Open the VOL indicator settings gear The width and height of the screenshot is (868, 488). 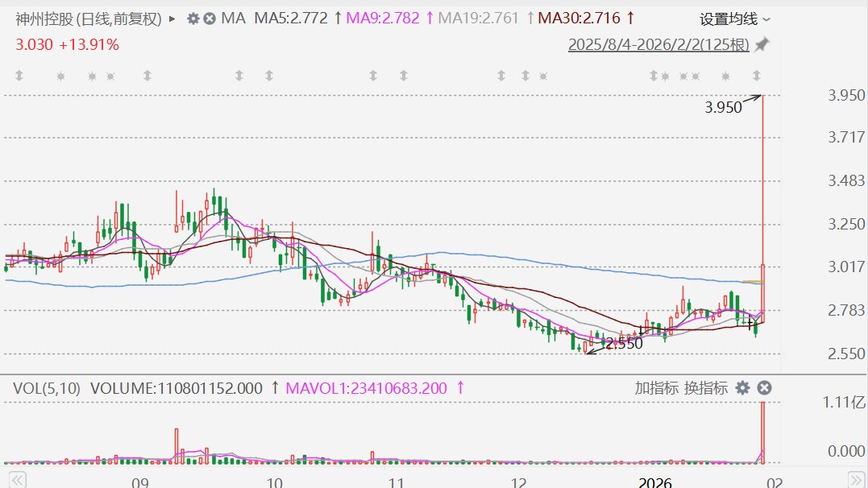742,388
